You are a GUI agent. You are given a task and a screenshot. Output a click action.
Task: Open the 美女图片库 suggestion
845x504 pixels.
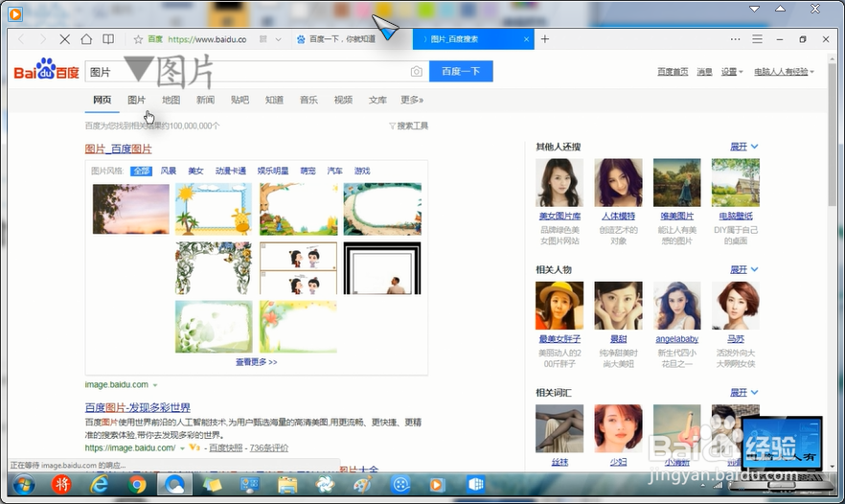(560, 217)
